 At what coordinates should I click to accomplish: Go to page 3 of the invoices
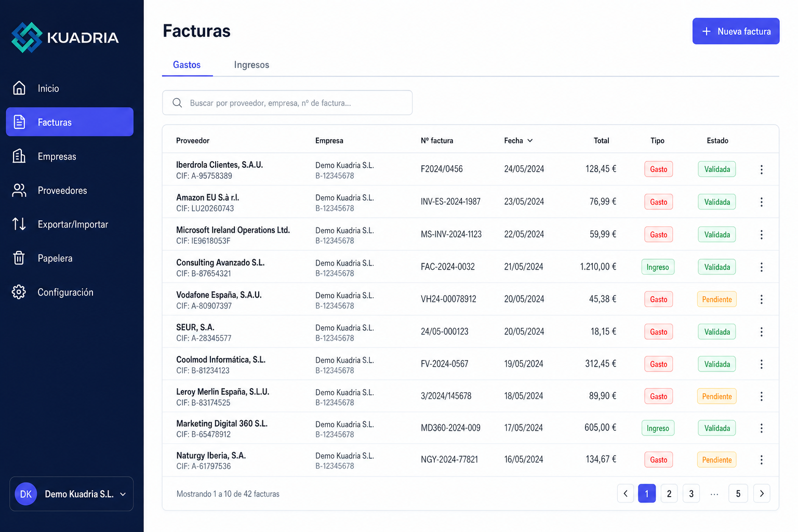[x=691, y=494]
